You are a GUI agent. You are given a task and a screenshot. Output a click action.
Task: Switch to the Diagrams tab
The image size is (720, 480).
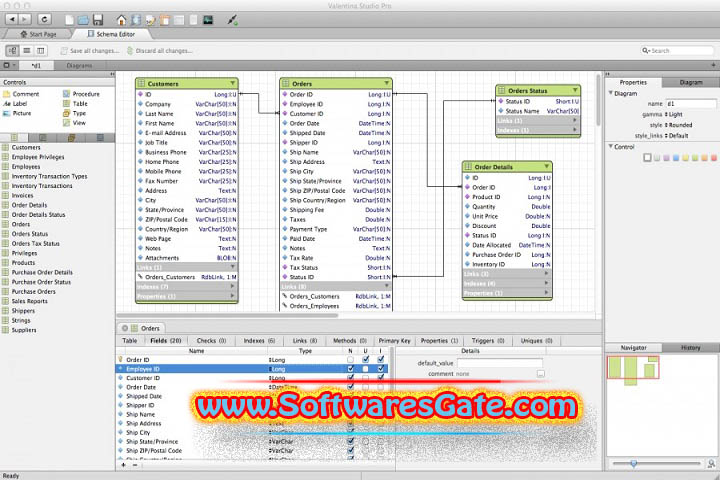click(x=79, y=66)
